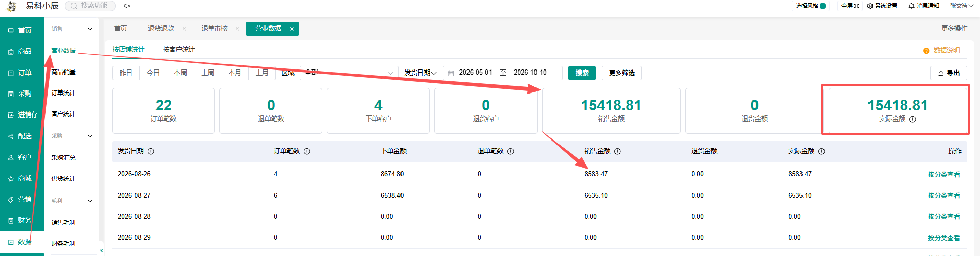Pick theme color via 选择风格 swatch
The image size is (980, 256).
click(x=823, y=6)
